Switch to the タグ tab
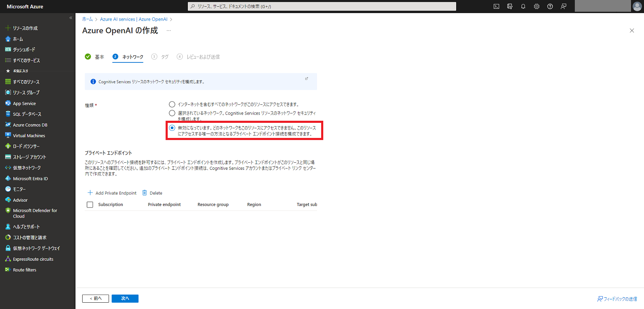644x309 pixels. (160, 57)
